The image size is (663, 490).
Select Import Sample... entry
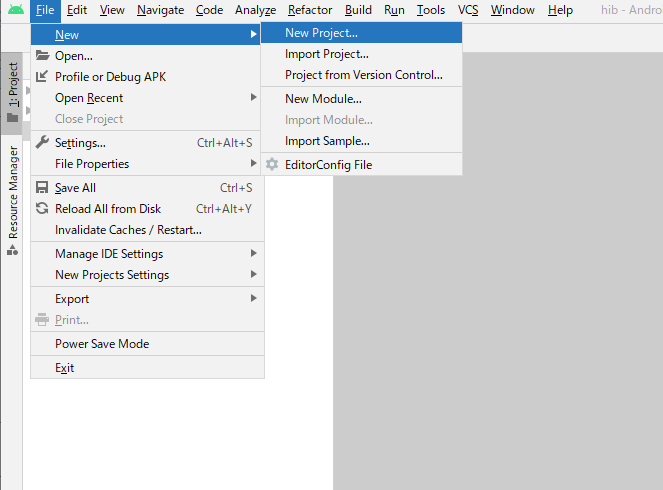(x=362, y=141)
